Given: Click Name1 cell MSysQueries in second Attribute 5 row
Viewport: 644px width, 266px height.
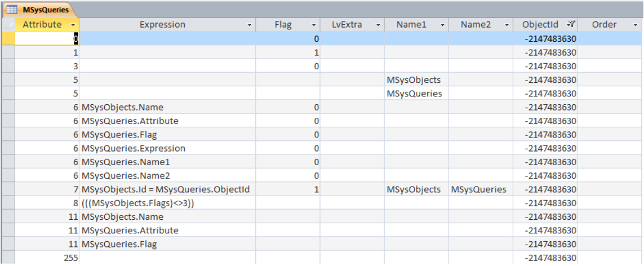Looking at the screenshot, I should (416, 94).
